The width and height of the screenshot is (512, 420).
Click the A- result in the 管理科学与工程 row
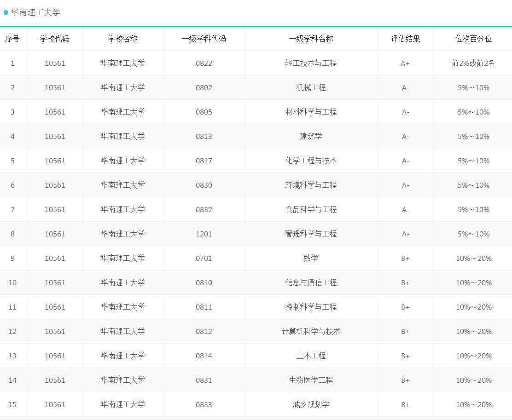click(x=405, y=234)
